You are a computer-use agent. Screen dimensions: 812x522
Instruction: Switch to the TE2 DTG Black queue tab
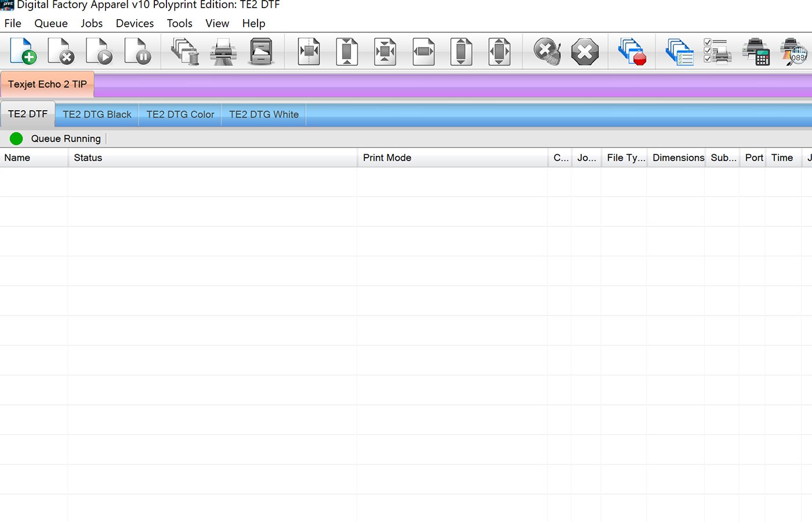(96, 114)
